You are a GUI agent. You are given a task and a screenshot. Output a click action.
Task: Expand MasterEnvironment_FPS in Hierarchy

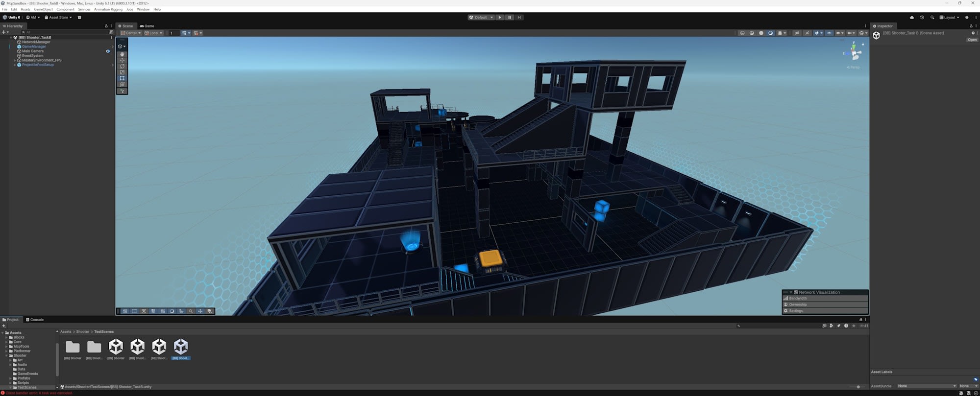pyautogui.click(x=15, y=60)
